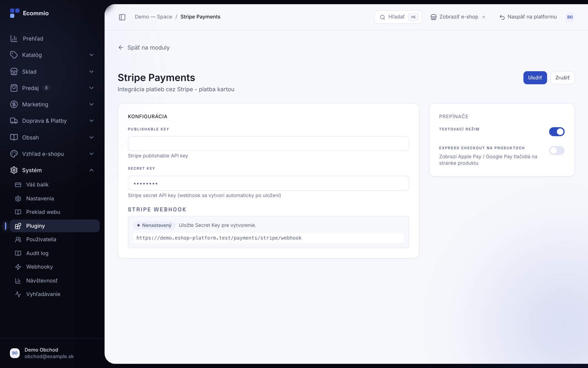588x368 pixels.
Task: Click the Katalóg tag icon
Action: point(14,55)
